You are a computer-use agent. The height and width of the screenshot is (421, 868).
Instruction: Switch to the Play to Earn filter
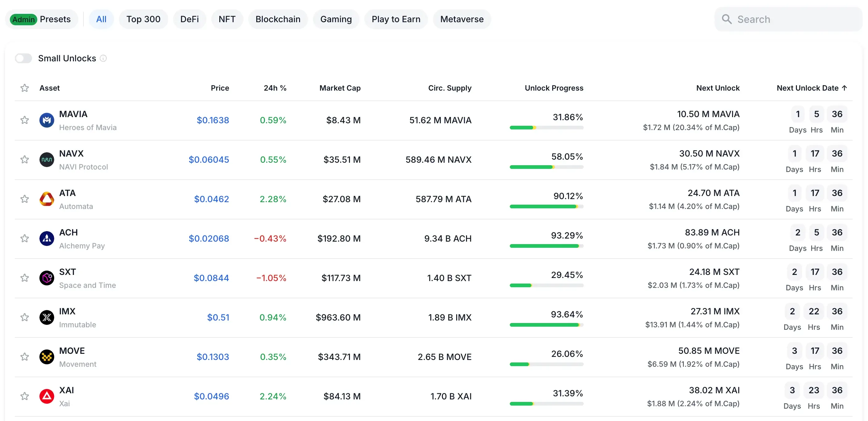[x=395, y=19]
